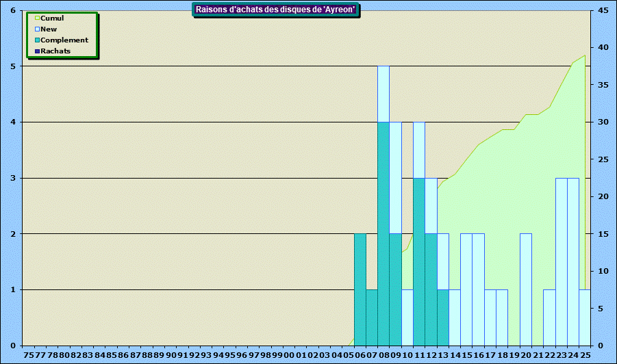Select the Rachats legend label text
Image resolution: width=617 pixels, height=364 pixels.
click(55, 51)
